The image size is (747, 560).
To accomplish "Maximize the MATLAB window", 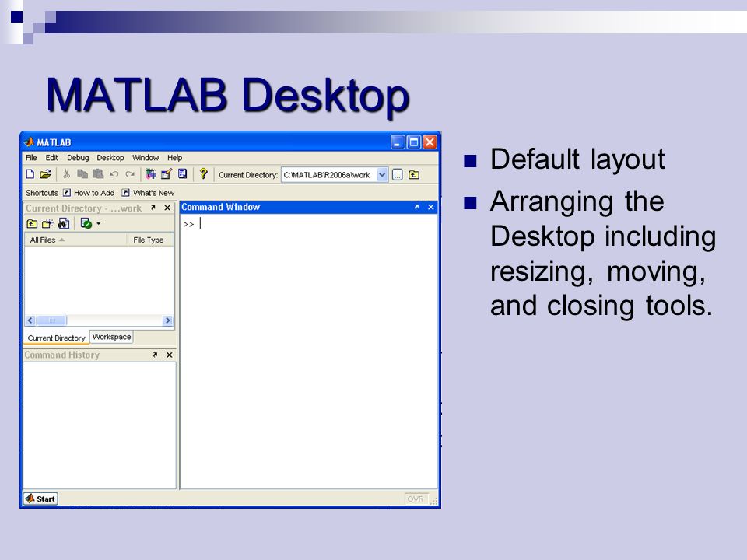I will click(413, 142).
